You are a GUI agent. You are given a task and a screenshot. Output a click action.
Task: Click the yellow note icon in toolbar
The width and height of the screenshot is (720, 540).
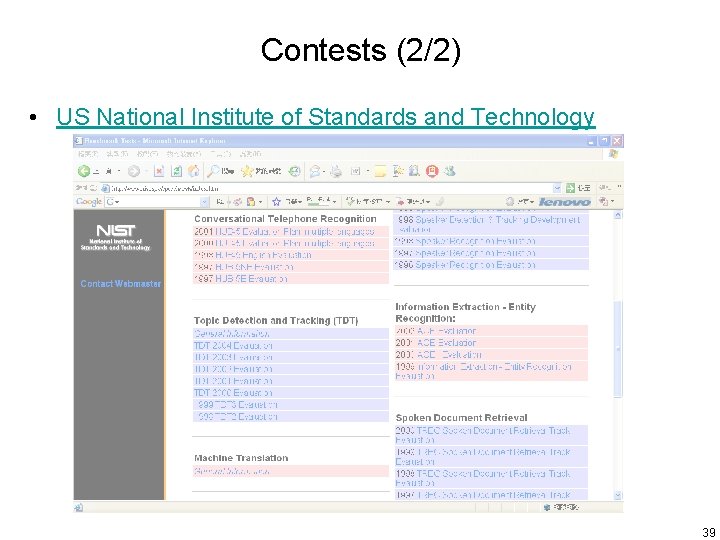click(x=380, y=171)
